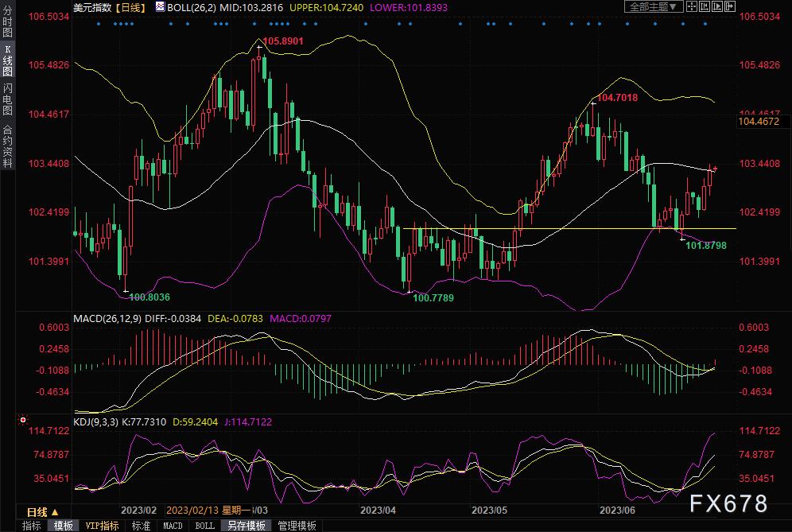Click the J:114.7122 value
Image resolution: width=792 pixels, height=532 pixels.
pyautogui.click(x=248, y=421)
